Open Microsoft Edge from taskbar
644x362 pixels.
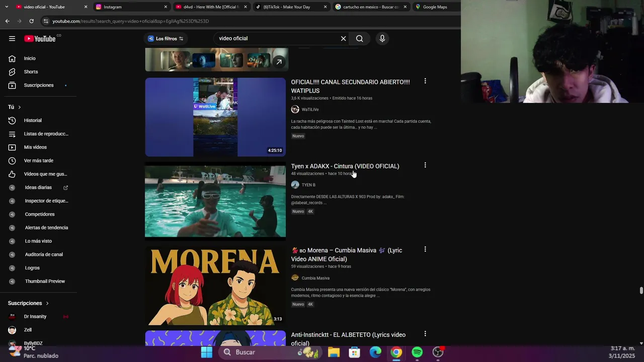click(x=375, y=352)
